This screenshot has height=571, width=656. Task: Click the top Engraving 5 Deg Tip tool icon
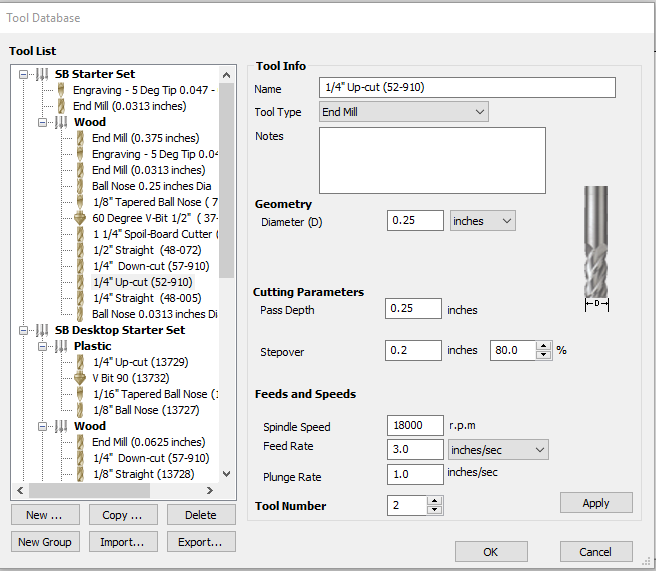pos(61,90)
